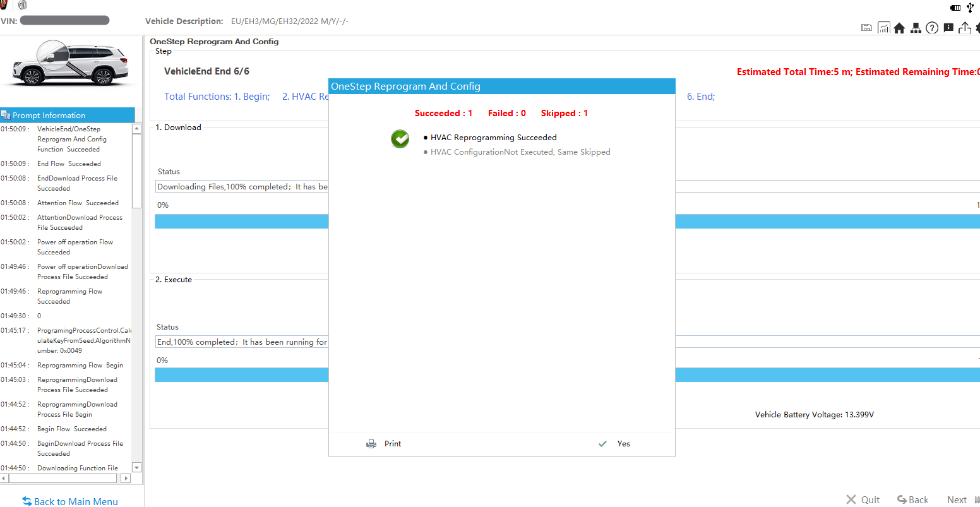This screenshot has width=980, height=507.
Task: Open the help question mark icon
Action: click(932, 28)
